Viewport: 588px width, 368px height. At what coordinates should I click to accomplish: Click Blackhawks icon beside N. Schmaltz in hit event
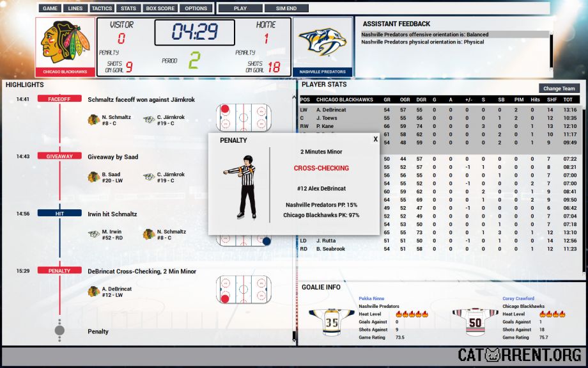coord(149,234)
